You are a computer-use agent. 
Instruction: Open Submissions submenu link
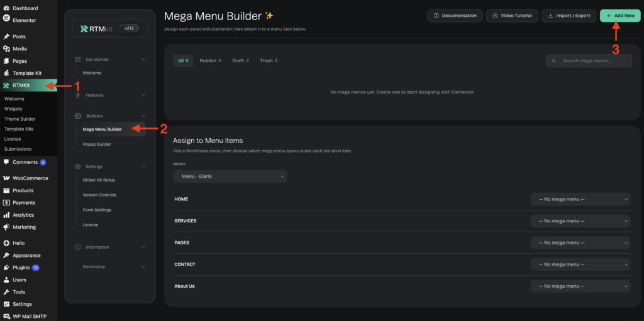click(18, 149)
